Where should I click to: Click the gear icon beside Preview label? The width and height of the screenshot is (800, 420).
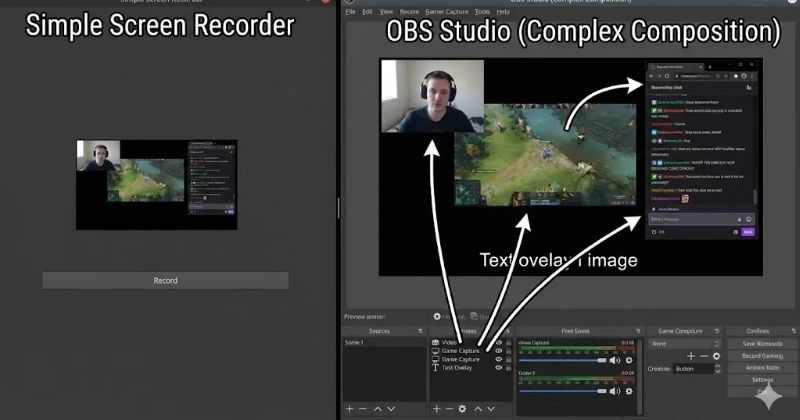[437, 316]
